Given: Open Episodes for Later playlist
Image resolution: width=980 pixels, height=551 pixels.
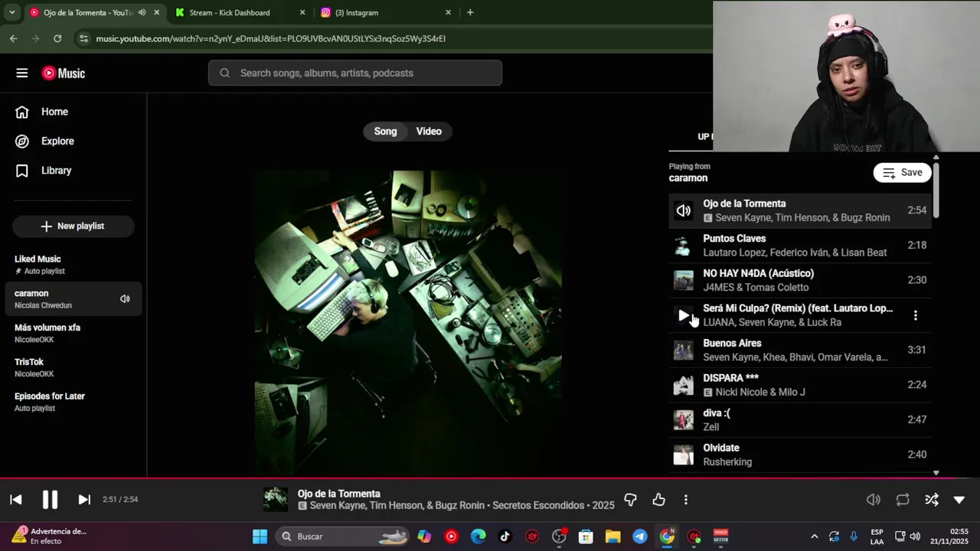Looking at the screenshot, I should pyautogui.click(x=73, y=402).
